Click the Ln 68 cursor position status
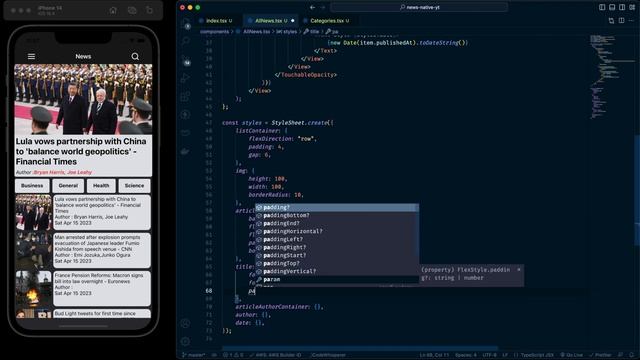Image resolution: width=640 pixels, height=360 pixels. click(434, 355)
